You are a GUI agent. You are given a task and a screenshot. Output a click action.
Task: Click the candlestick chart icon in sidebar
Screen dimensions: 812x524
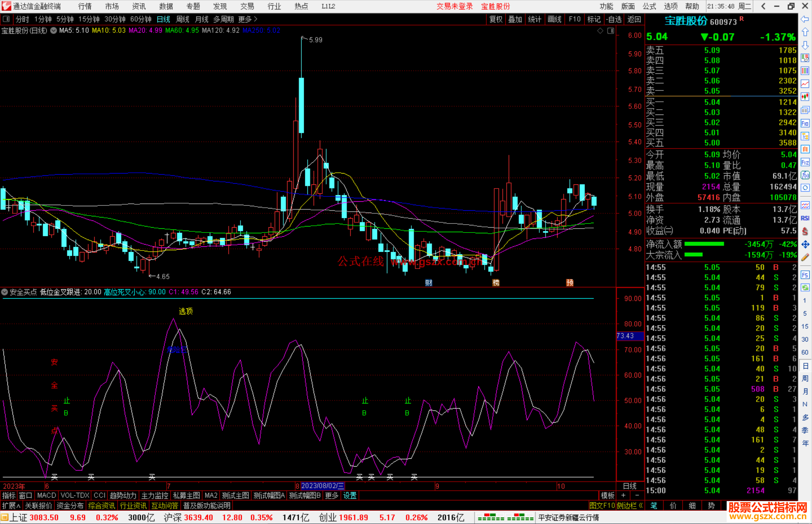[x=805, y=97]
